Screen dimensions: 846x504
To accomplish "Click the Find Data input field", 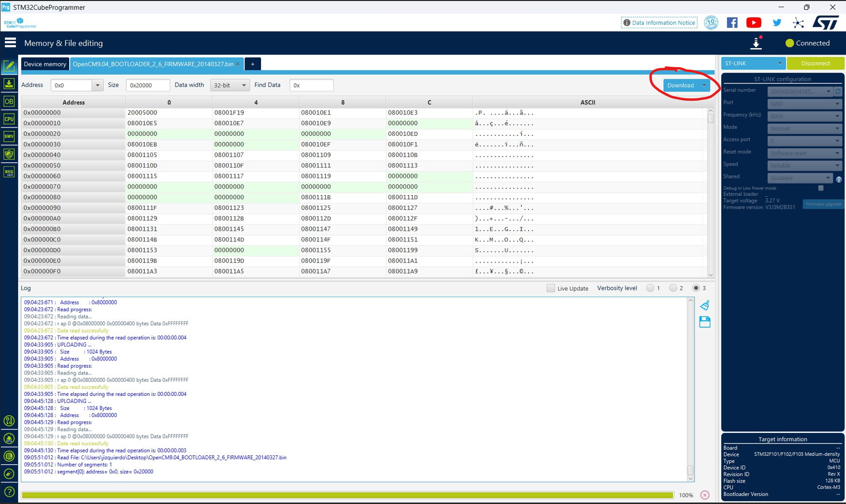I will tap(311, 85).
